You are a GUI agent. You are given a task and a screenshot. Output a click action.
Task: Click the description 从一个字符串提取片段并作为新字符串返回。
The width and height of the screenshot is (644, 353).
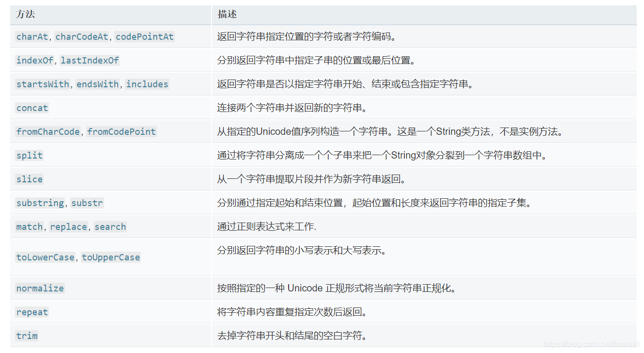coord(312,179)
